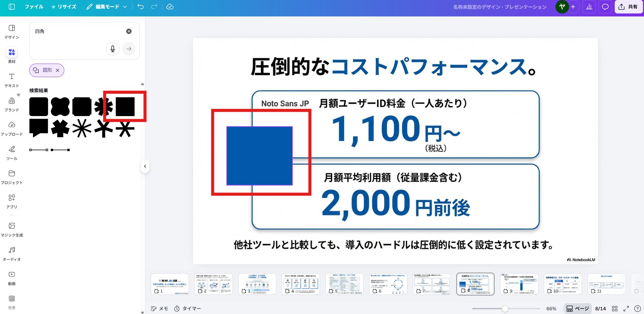Viewport: 644px width, 314px height.
Task: Collapse the side panel with the chevron
Action: pyautogui.click(x=145, y=166)
